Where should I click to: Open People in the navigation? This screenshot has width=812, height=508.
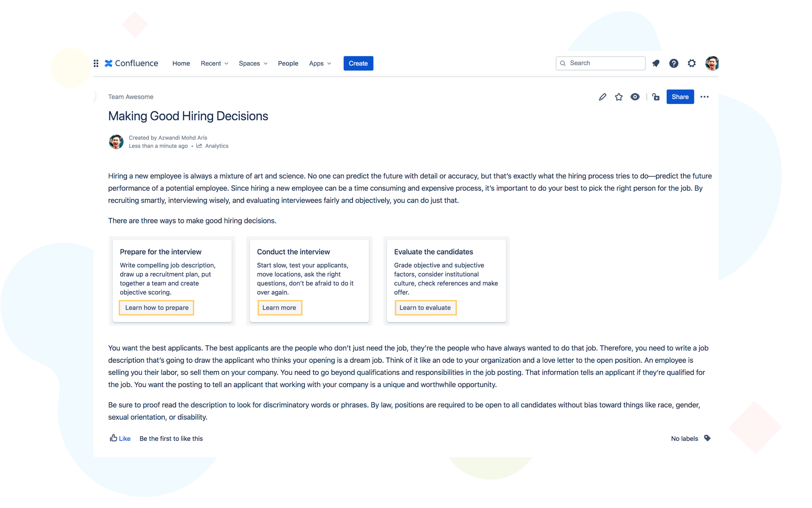pos(288,63)
